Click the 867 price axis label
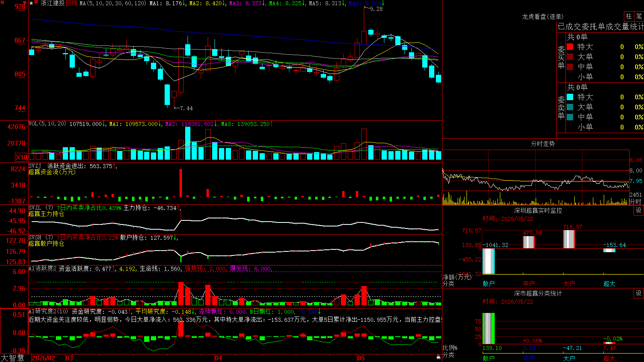 tap(20, 40)
